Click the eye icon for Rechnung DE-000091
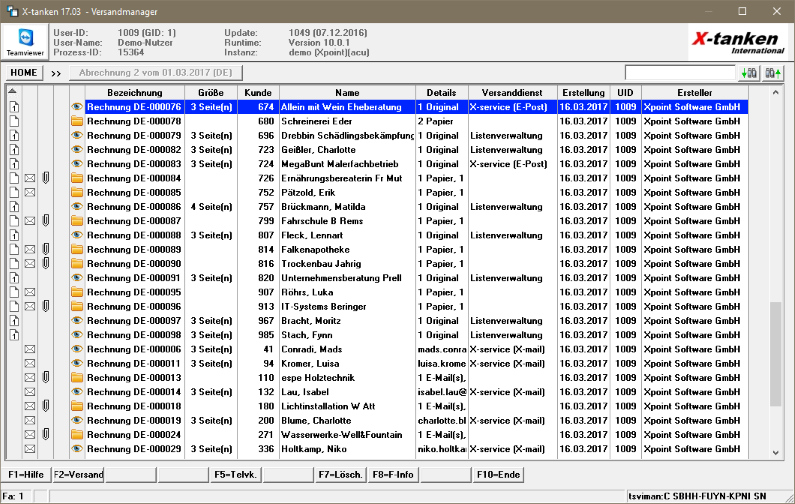 (77, 278)
